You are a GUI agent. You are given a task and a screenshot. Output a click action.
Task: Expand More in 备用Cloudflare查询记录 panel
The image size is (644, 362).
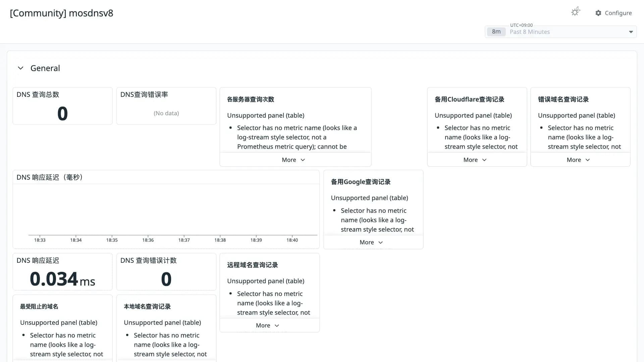pyautogui.click(x=475, y=160)
